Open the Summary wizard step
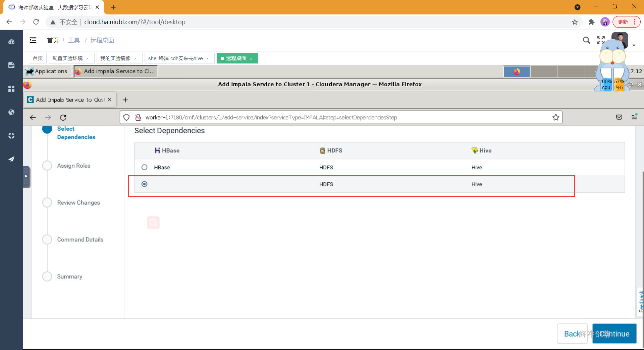 click(x=69, y=276)
